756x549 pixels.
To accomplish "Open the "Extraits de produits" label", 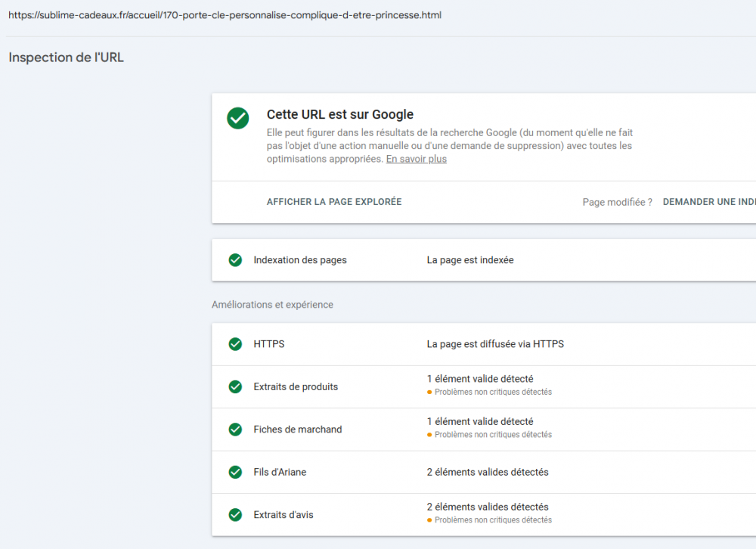I will [296, 386].
